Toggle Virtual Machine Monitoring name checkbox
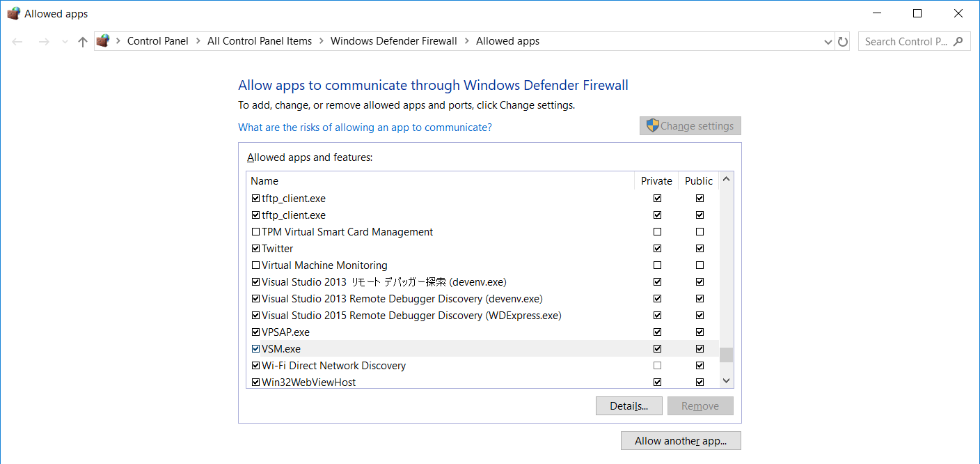Image resolution: width=980 pixels, height=464 pixels. [255, 265]
